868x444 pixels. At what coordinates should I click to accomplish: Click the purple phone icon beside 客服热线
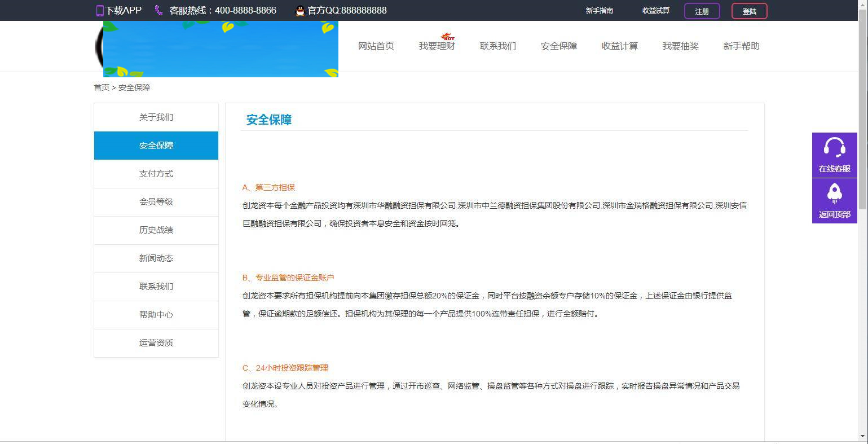point(158,10)
